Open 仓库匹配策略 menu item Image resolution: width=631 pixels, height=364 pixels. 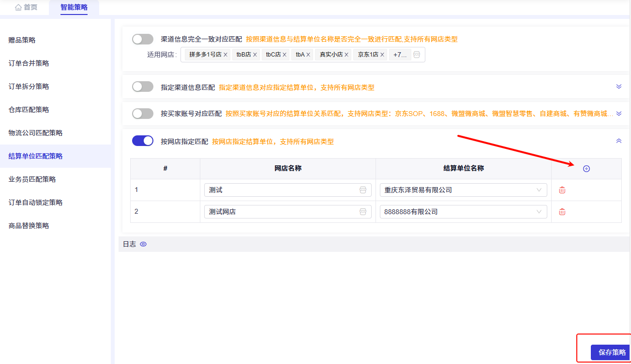(x=55, y=110)
